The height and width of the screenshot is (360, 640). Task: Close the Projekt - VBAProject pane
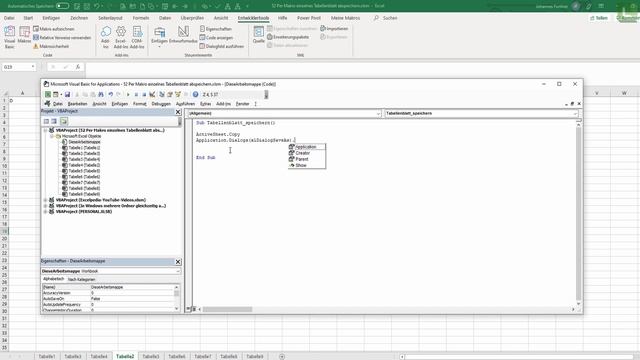pos(178,111)
